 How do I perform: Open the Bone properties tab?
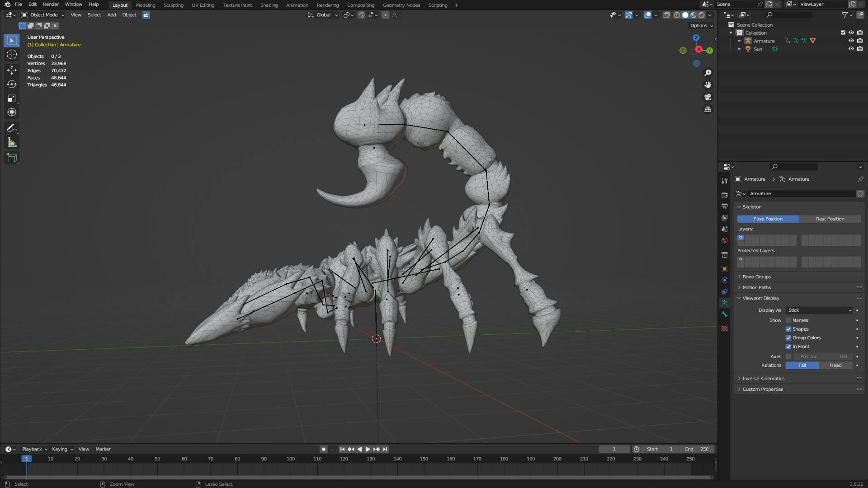pos(725,314)
